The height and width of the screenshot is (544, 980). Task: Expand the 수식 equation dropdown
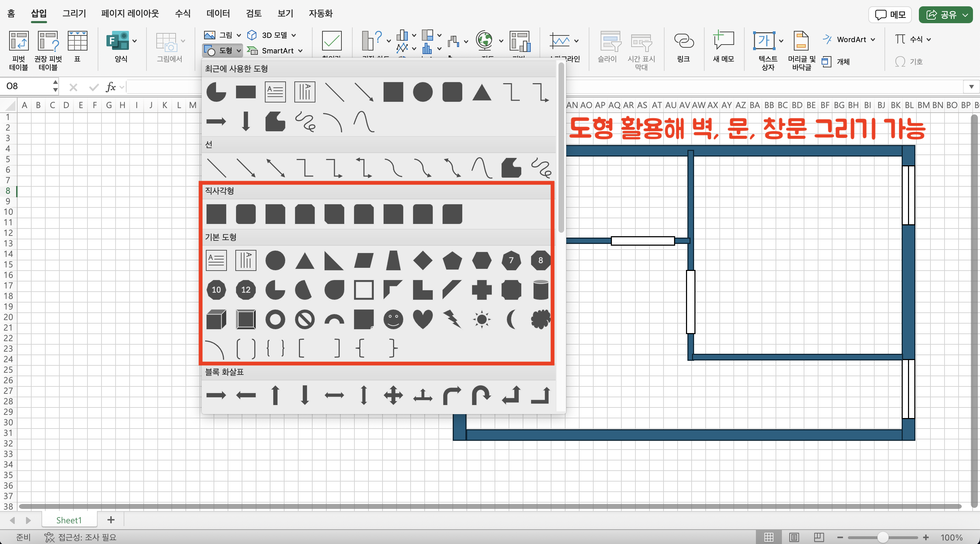coord(929,40)
